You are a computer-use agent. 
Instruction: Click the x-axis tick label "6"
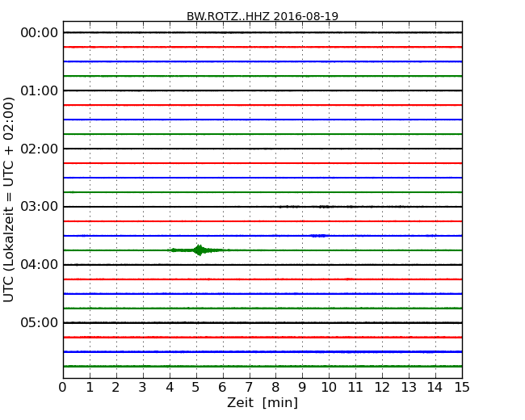[223, 388]
